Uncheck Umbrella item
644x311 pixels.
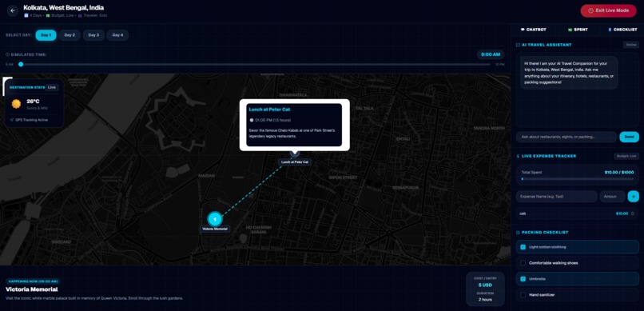click(523, 279)
